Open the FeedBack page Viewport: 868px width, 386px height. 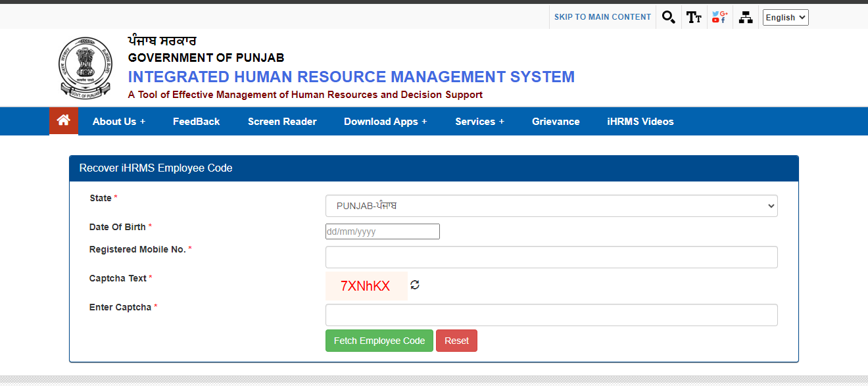[x=197, y=122]
